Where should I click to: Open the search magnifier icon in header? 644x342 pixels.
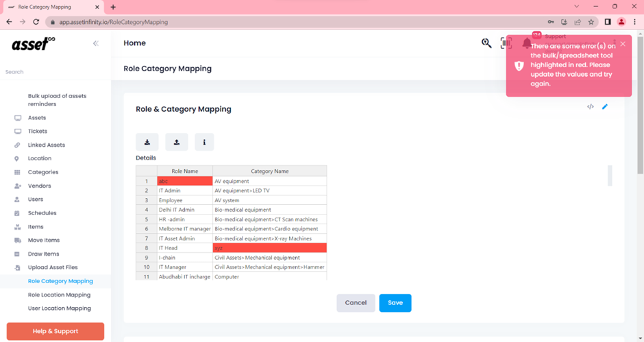[x=486, y=43]
